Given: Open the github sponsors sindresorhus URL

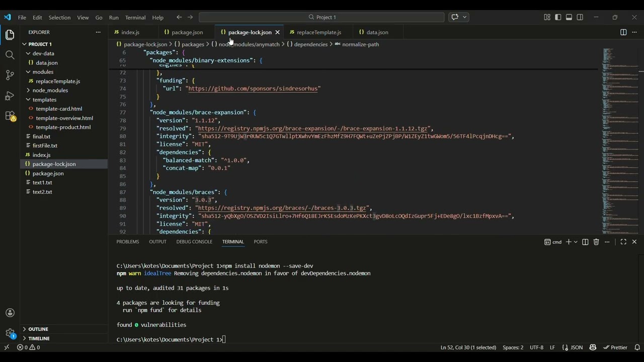Looking at the screenshot, I should 253,88.
